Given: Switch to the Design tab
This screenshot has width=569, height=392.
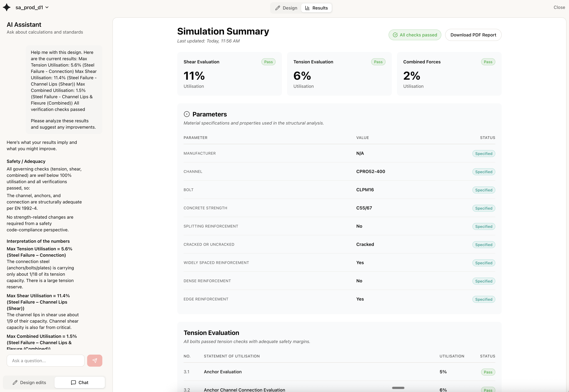Looking at the screenshot, I should pyautogui.click(x=286, y=8).
